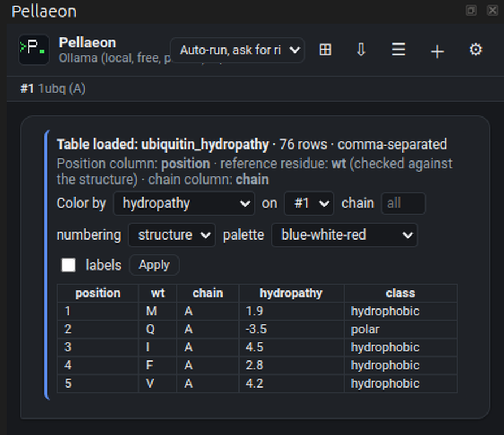Click hydropathy value 4.2
The height and width of the screenshot is (435, 504).
tap(254, 383)
